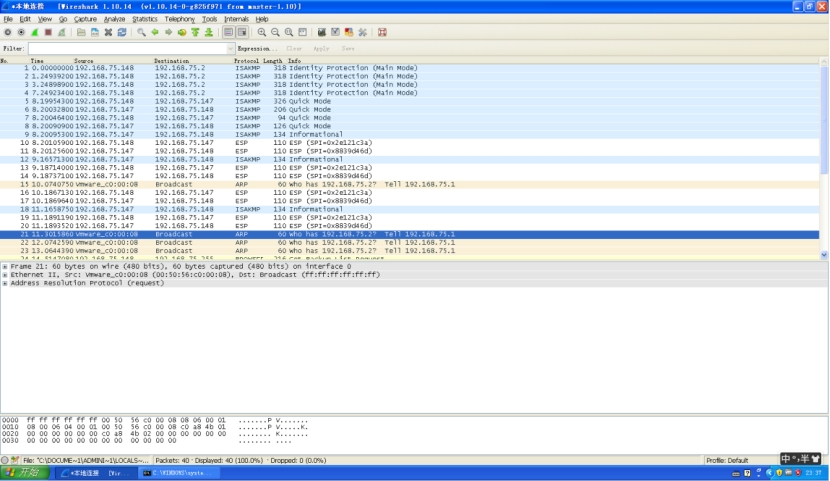830x481 pixels.
Task: Reload the capture file icon
Action: click(121, 32)
